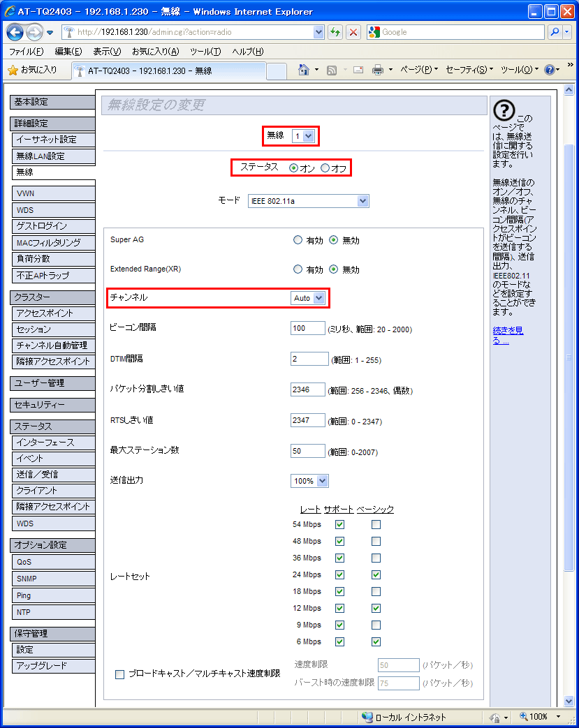The image size is (579, 728).
Task: Open the イーサネット設定 sidebar page
Action: [x=54, y=140]
